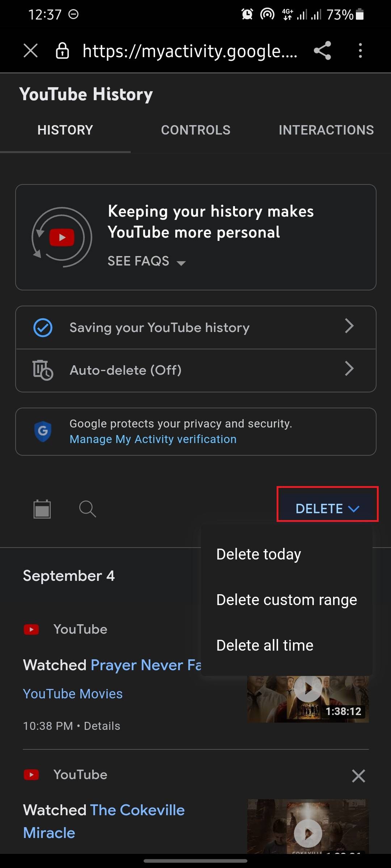
Task: Open Auto-delete (Off) settings chevron
Action: click(x=349, y=369)
